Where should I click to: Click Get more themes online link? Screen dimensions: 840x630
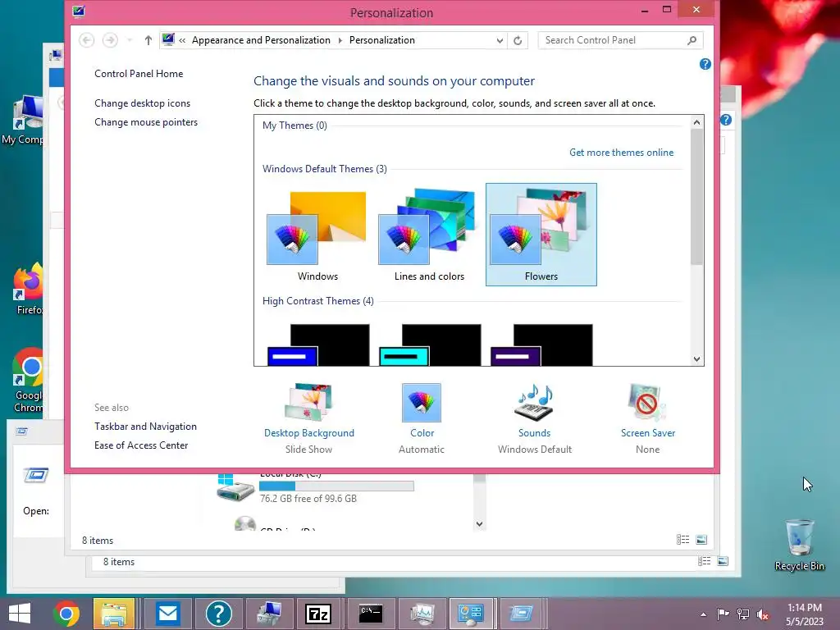click(622, 153)
